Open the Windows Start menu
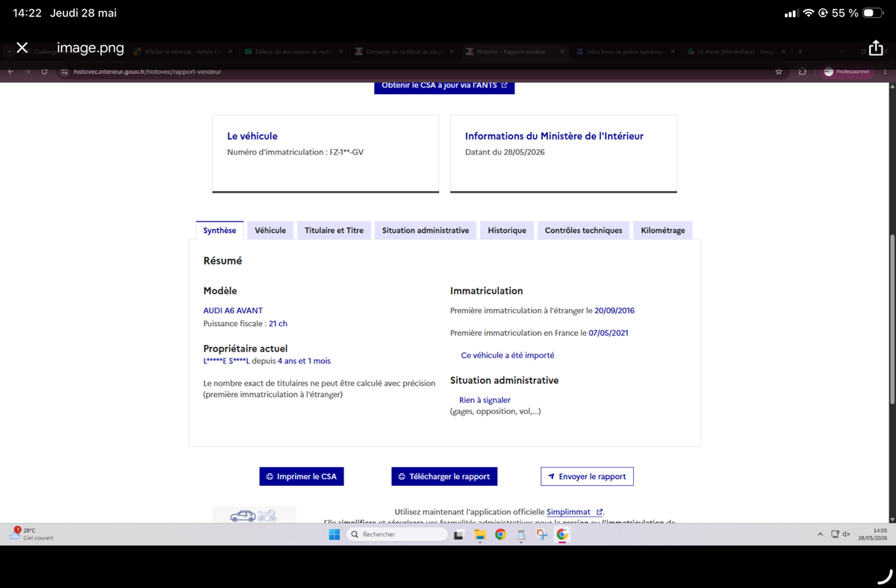Viewport: 896px width, 588px height. 335,534
